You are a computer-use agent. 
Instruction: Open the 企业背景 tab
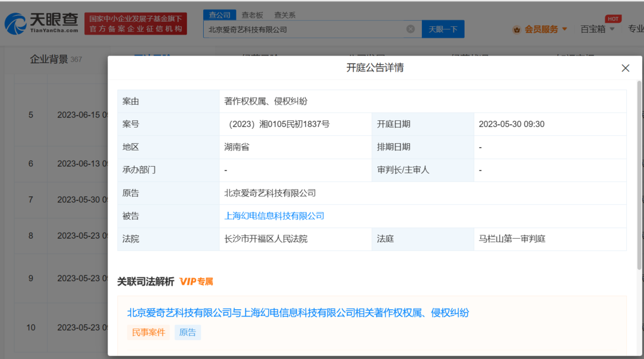[x=56, y=60]
